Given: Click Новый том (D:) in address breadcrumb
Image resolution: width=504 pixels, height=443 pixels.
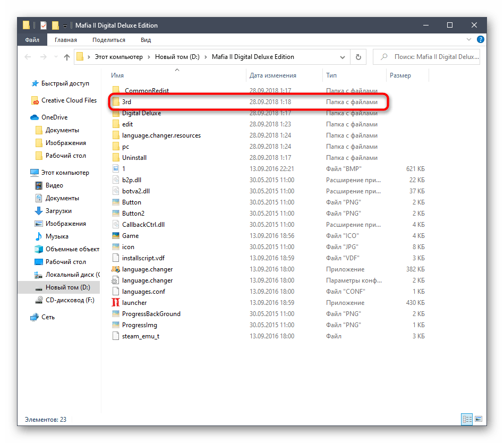Looking at the screenshot, I should coord(176,57).
